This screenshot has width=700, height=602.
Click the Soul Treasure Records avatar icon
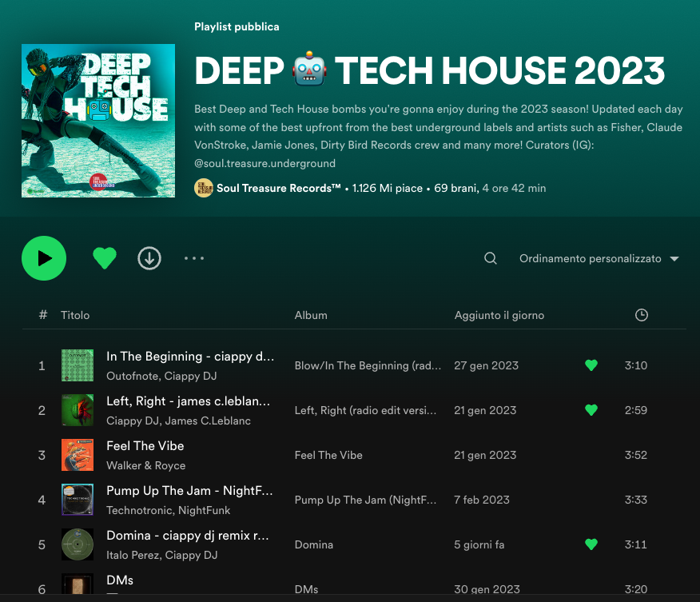[x=204, y=189]
